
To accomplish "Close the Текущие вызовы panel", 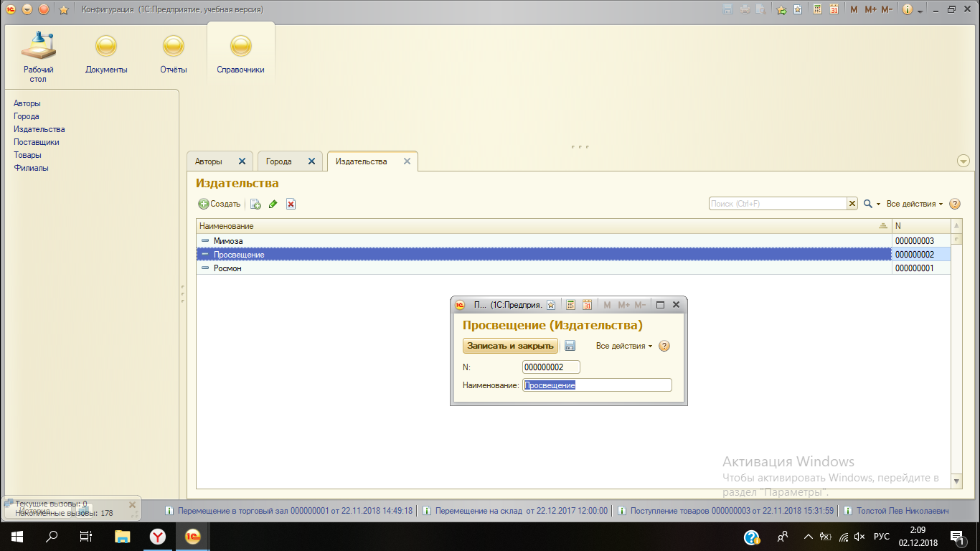I will [x=132, y=504].
